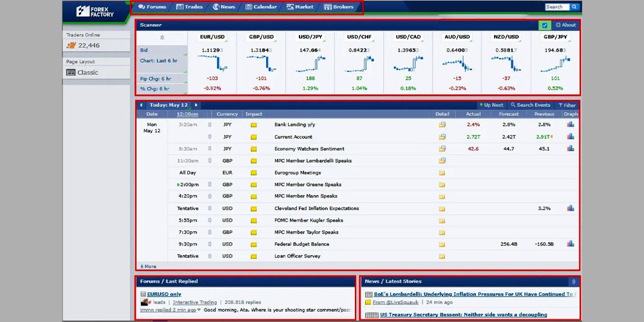
Task: Open the USD/CHF scanner pair
Action: point(359,37)
